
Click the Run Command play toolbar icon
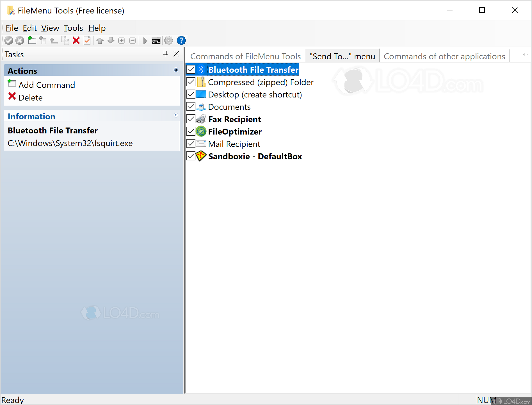coord(145,40)
